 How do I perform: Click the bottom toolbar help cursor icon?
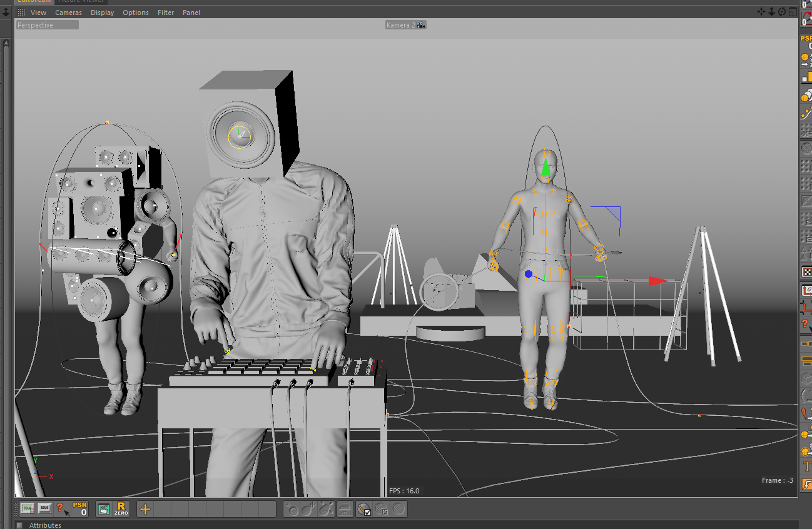point(62,509)
